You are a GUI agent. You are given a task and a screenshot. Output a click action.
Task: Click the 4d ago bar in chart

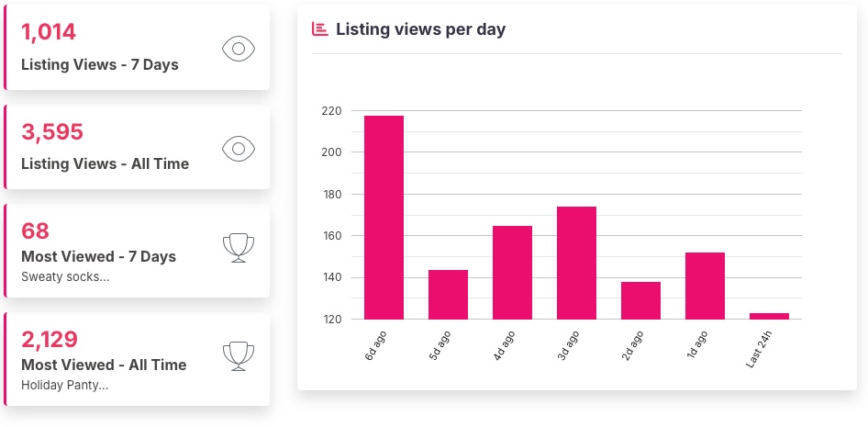(x=512, y=272)
